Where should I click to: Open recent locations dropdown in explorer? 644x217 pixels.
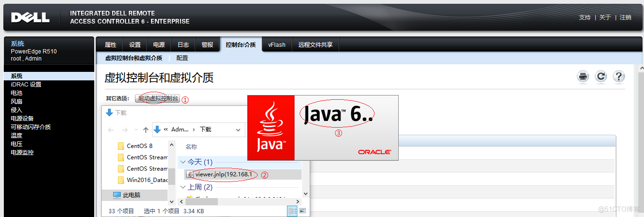pos(136,130)
